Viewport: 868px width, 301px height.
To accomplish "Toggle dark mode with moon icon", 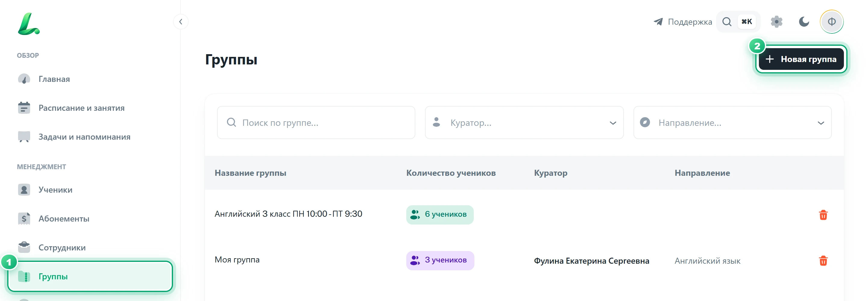I will (x=804, y=22).
